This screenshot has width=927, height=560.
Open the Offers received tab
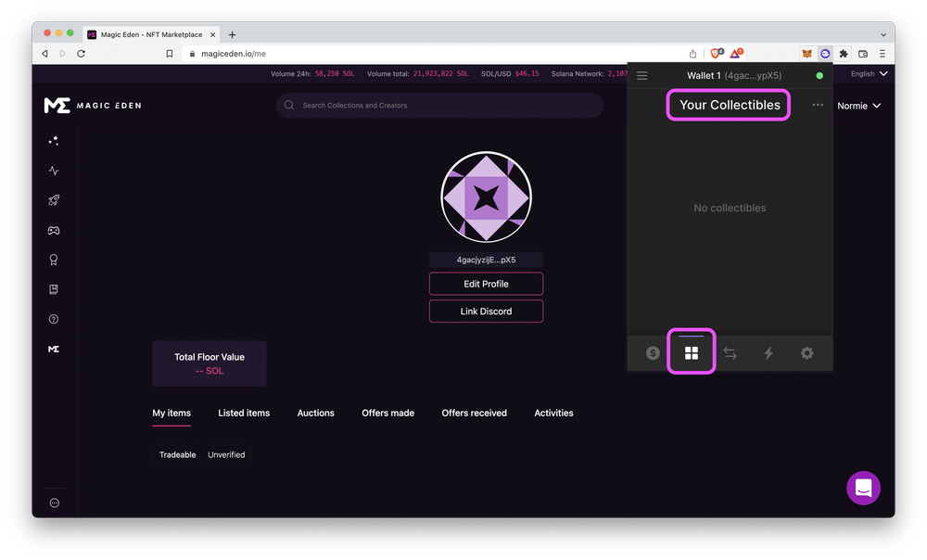(474, 413)
